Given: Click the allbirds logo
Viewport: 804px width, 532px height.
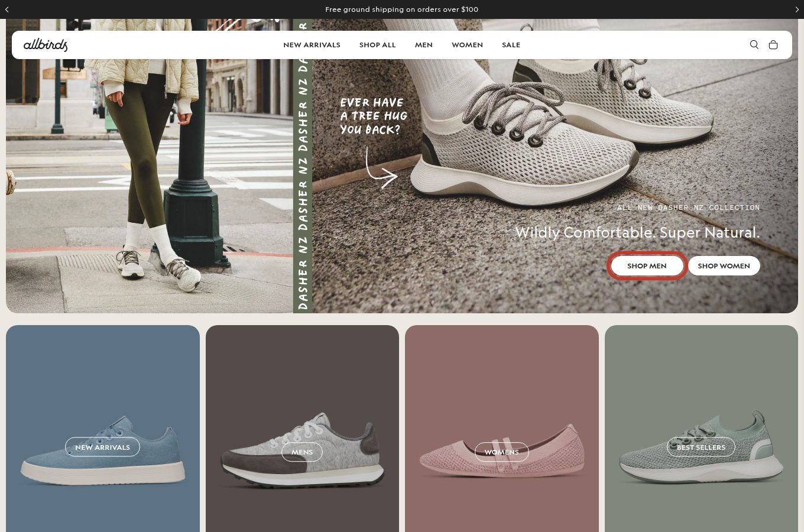Looking at the screenshot, I should click(x=46, y=45).
